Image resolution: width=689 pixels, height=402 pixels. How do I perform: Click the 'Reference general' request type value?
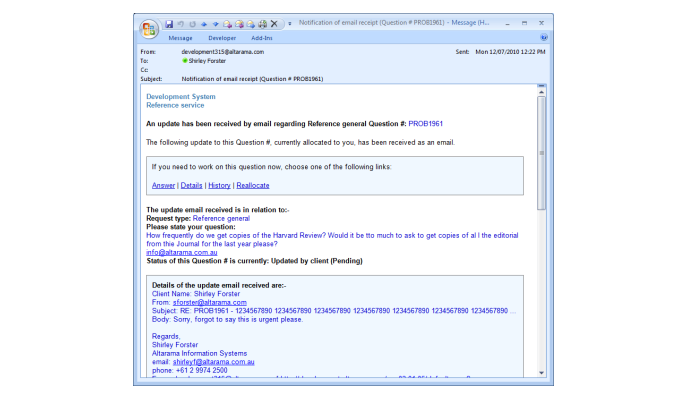click(x=221, y=218)
